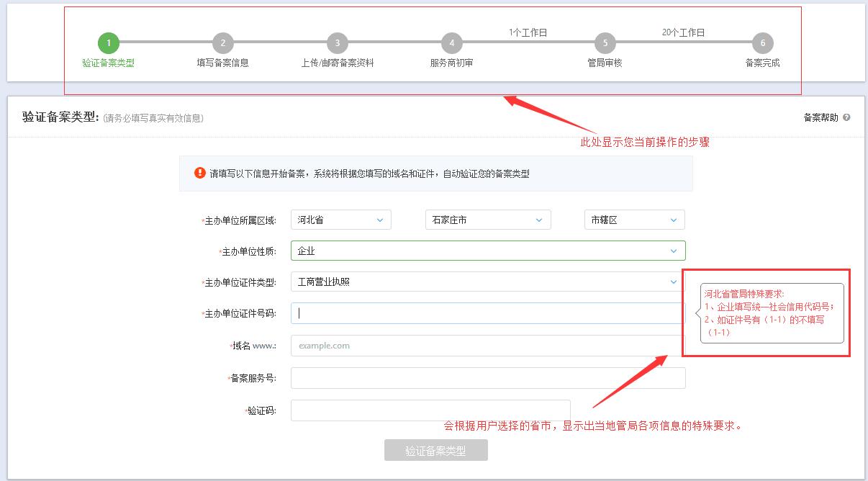Click the 填写备案信息 step label

click(222, 63)
